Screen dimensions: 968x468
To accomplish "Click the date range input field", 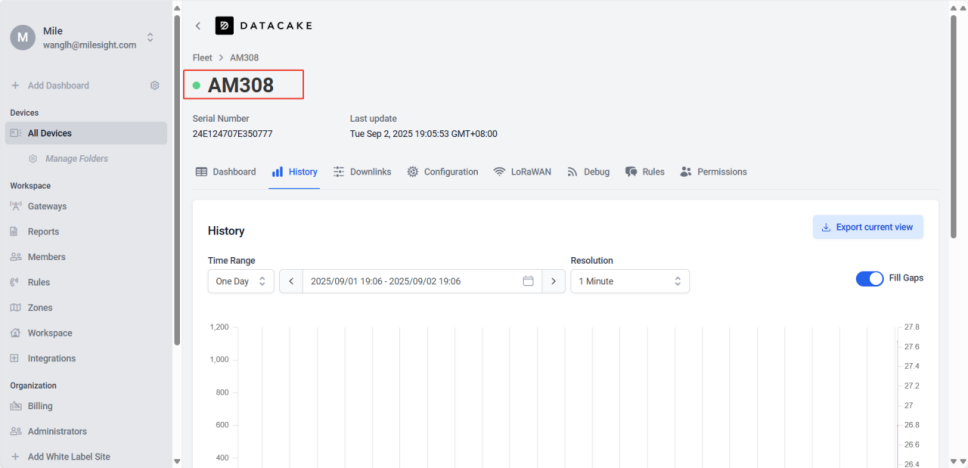I will [x=422, y=281].
